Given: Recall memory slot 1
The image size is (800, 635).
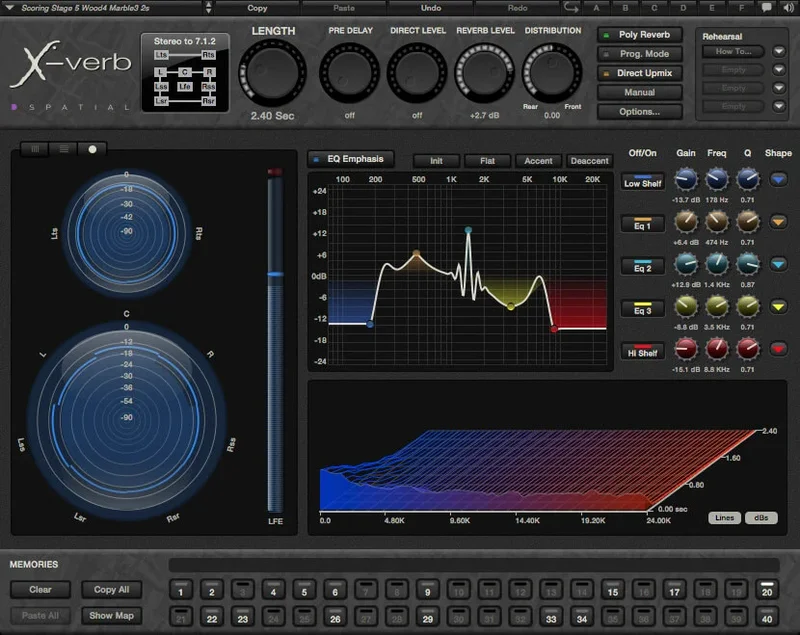Looking at the screenshot, I should pyautogui.click(x=181, y=590).
